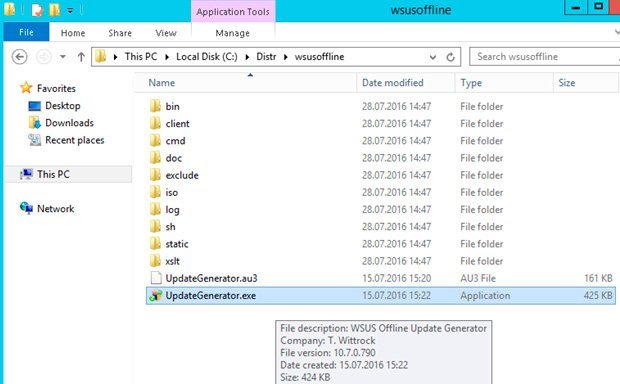Switch to the Share ribbon tab

120,33
